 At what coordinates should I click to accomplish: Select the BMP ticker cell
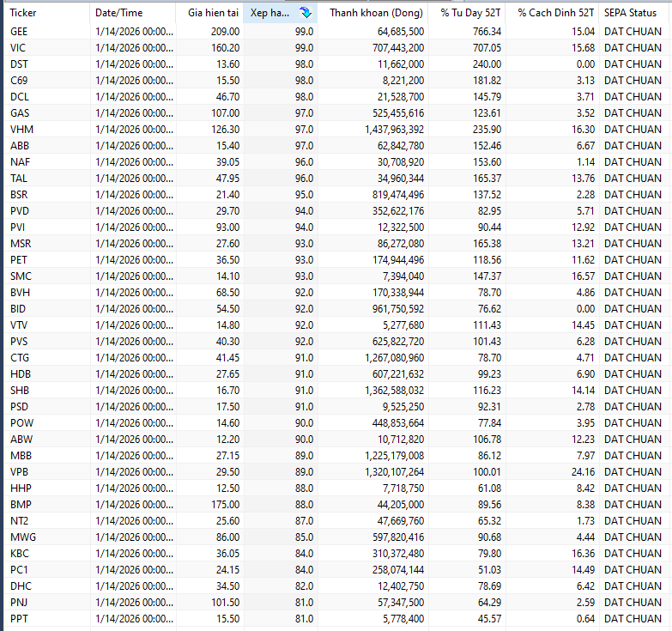coord(21,504)
